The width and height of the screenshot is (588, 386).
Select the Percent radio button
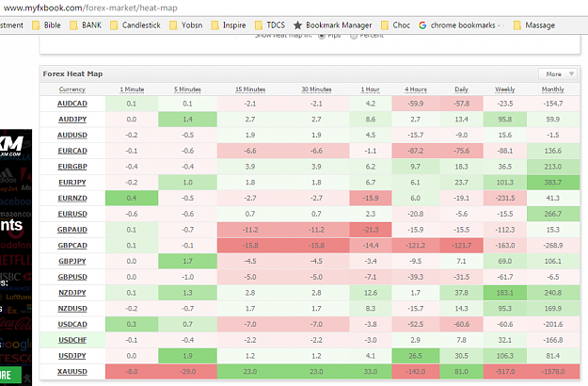point(353,36)
